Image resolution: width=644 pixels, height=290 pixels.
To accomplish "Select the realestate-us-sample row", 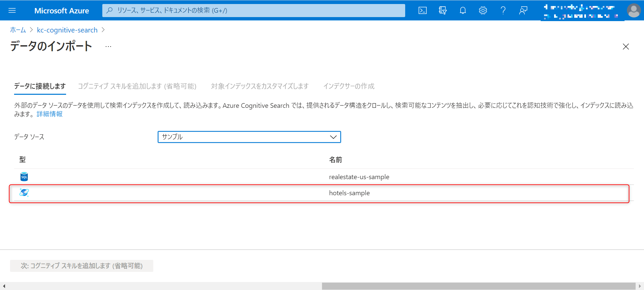I will [x=324, y=177].
